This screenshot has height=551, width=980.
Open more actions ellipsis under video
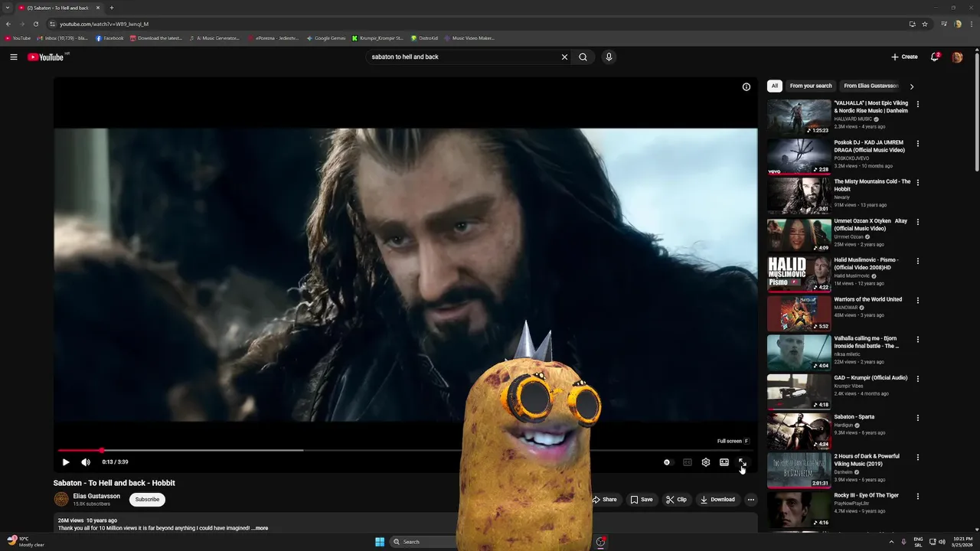point(751,500)
